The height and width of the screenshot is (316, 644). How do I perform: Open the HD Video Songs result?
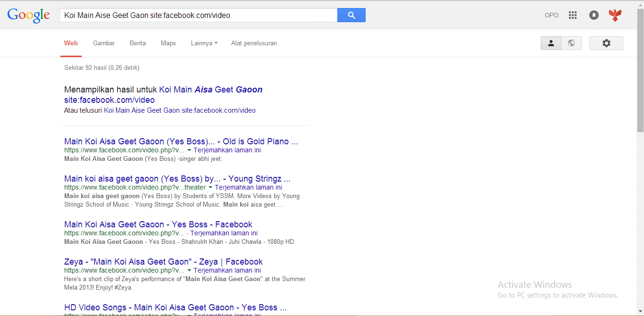tap(176, 308)
